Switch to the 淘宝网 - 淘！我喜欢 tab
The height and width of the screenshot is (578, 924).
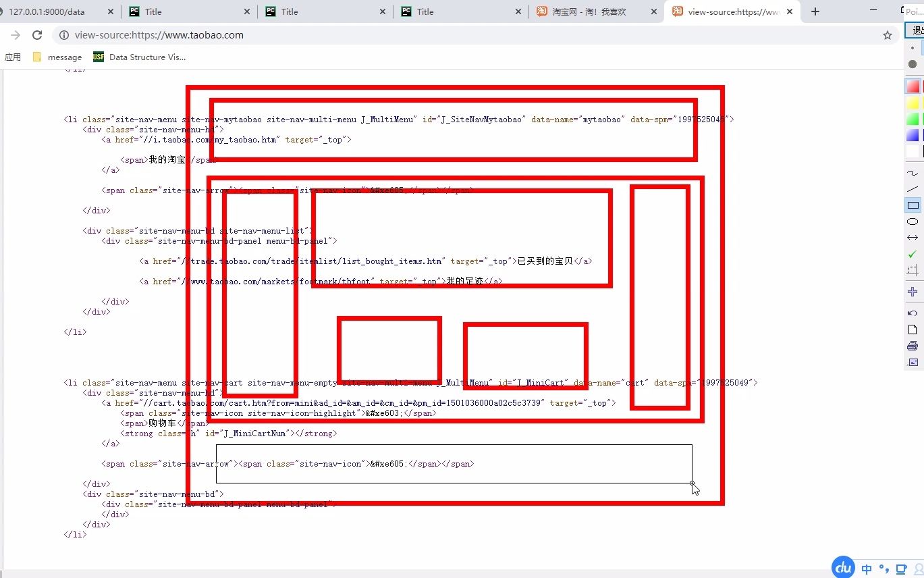[x=595, y=11]
